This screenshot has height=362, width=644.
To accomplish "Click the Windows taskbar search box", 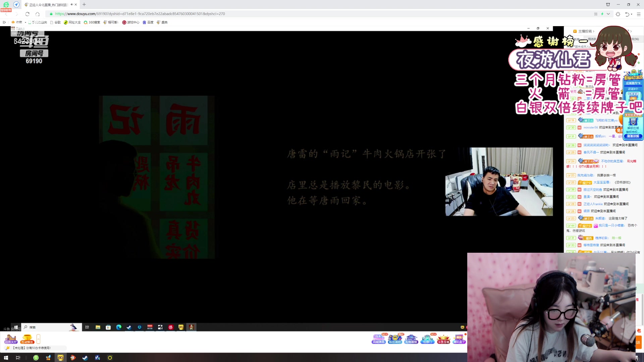I will (50, 327).
